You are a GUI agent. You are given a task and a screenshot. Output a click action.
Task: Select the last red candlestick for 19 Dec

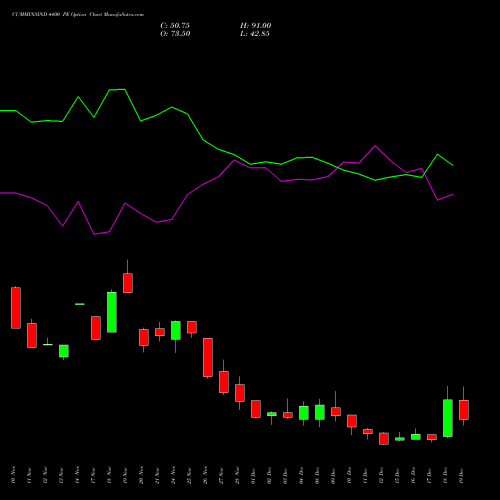(x=464, y=410)
